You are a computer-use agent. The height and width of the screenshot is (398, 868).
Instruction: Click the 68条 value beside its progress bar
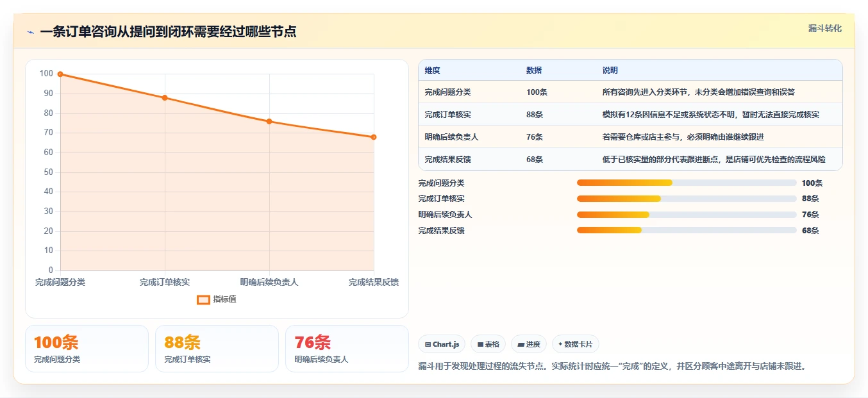pyautogui.click(x=810, y=231)
